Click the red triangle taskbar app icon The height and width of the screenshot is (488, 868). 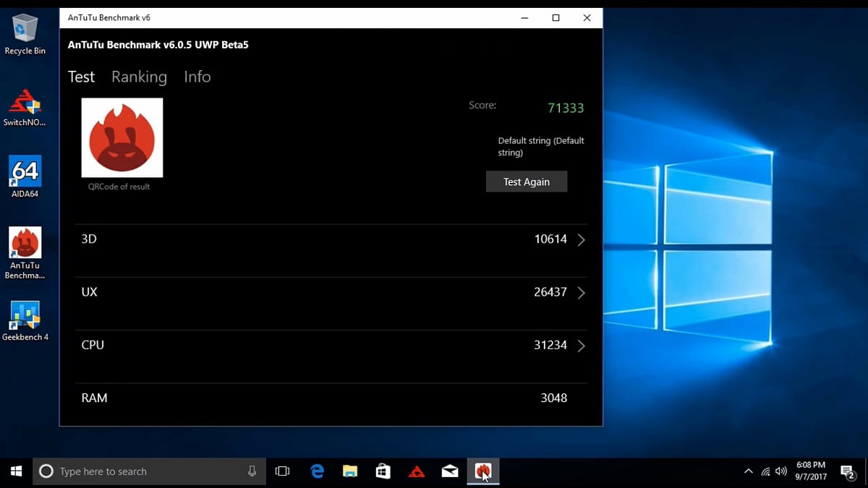coord(417,471)
